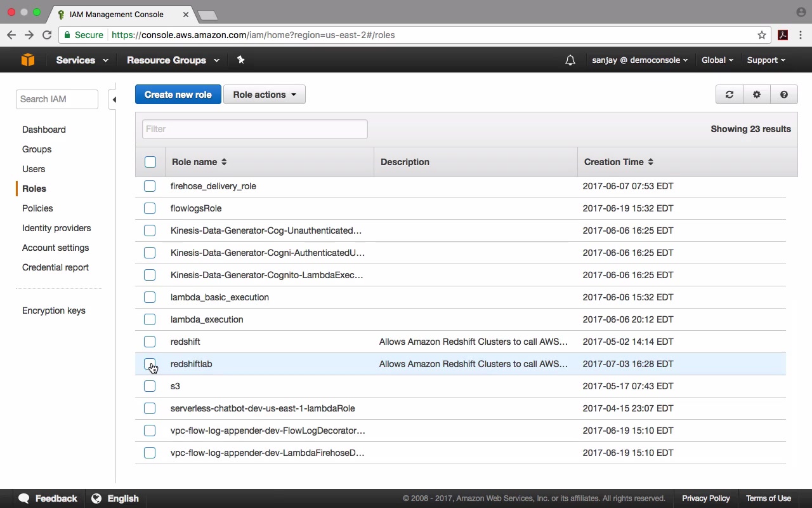Open the flowlogsRole link
Viewport: 812px width, 508px height.
pyautogui.click(x=196, y=208)
